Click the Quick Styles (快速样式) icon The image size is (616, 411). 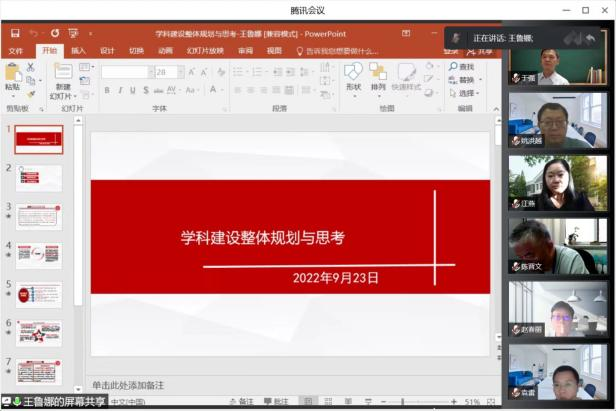[x=406, y=74]
